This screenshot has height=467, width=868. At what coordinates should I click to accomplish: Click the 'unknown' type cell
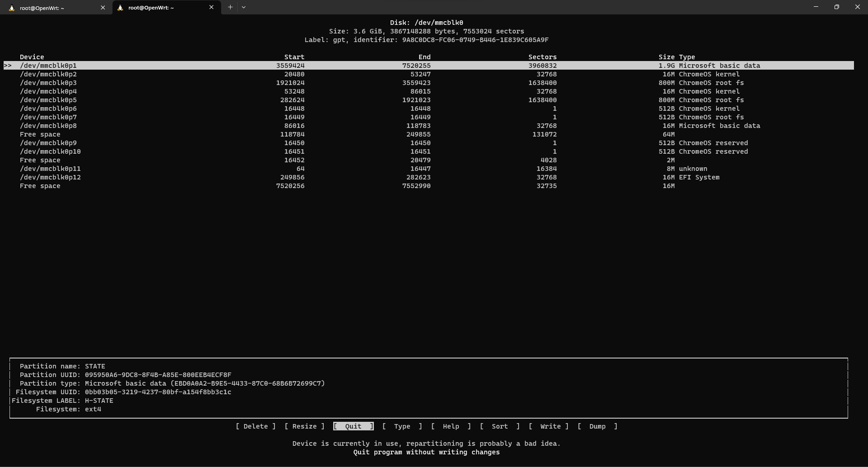(693, 169)
